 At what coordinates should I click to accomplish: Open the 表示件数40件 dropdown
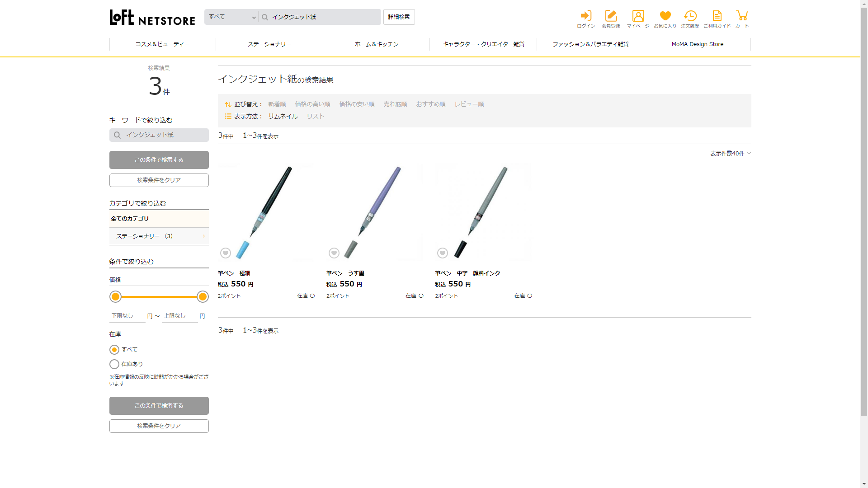click(x=730, y=154)
